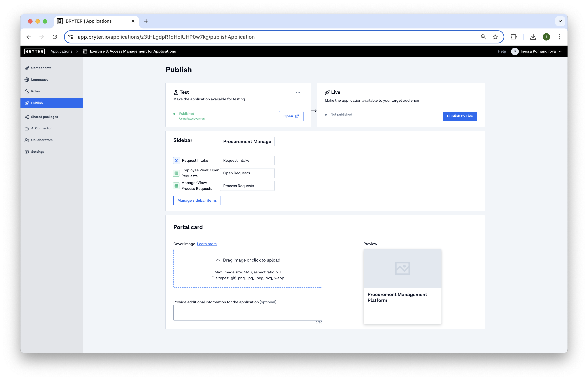The height and width of the screenshot is (380, 588).
Task: Reload the page with the refresh icon
Action: click(x=55, y=37)
